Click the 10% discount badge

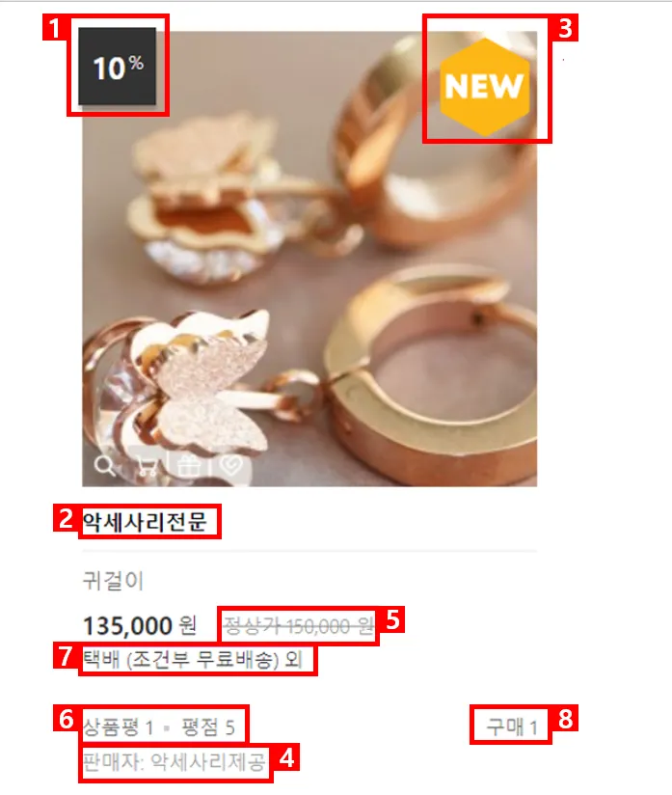click(117, 67)
